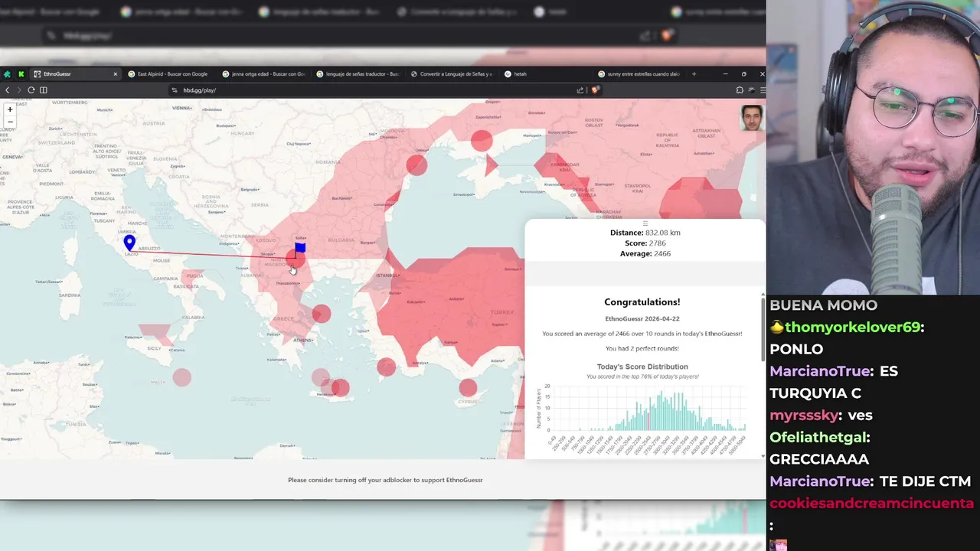Click the first MarcianoTrue username in chat
The width and height of the screenshot is (980, 551).
click(x=821, y=371)
